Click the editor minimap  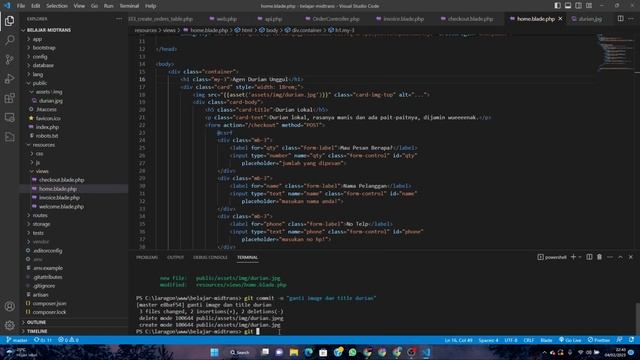pos(616,53)
